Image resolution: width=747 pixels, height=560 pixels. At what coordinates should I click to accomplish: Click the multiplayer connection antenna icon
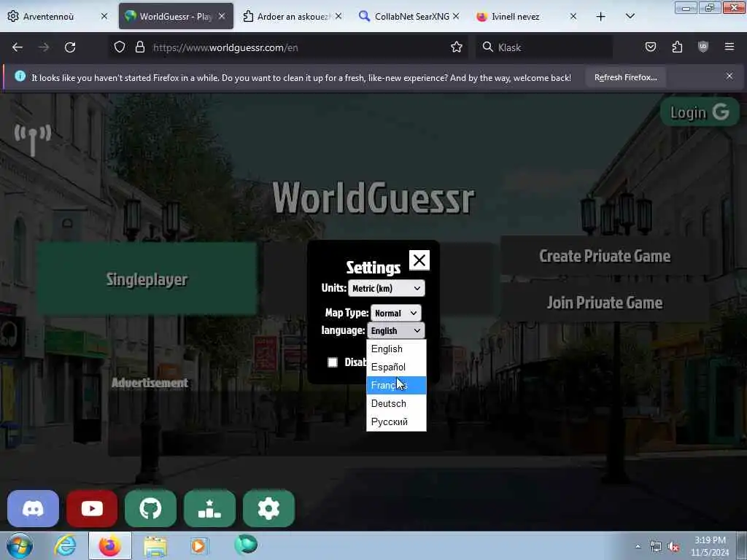pos(32,139)
